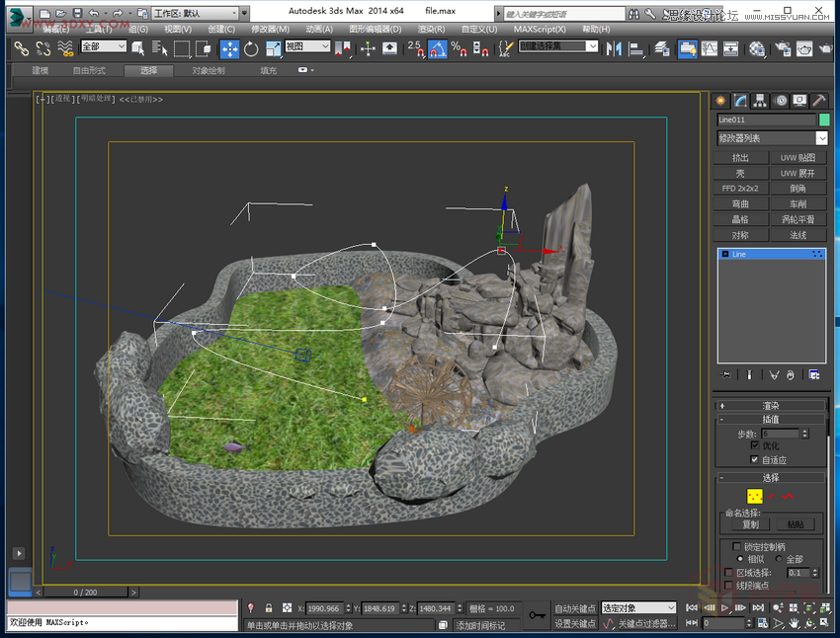Click the selection lock toggle icon
840x638 pixels.
268,608
